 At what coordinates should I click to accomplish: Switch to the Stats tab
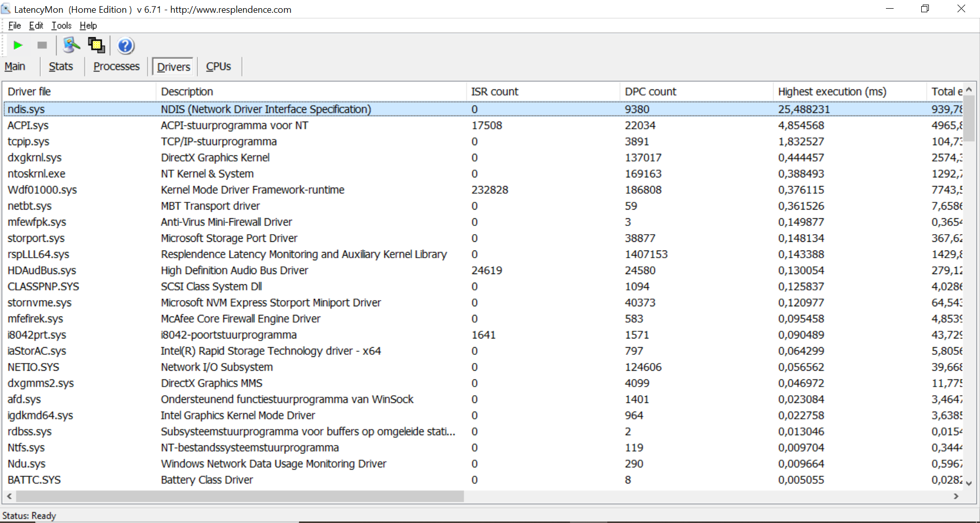tap(61, 66)
